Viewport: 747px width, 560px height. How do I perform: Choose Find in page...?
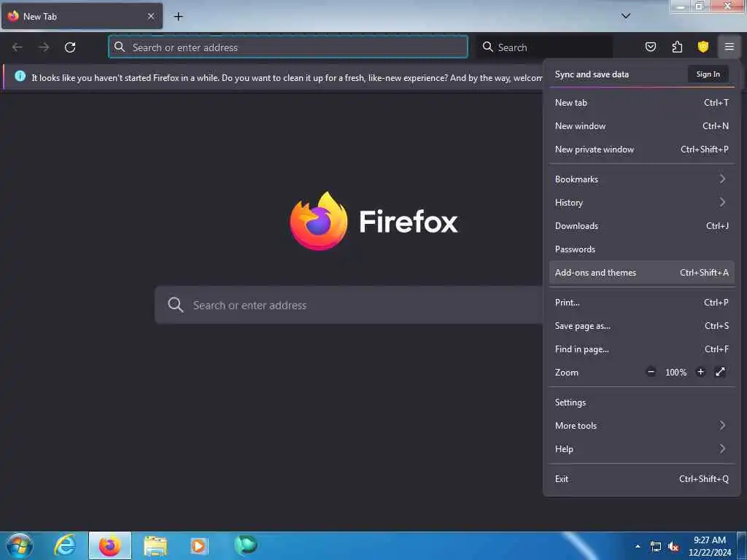[x=641, y=349]
